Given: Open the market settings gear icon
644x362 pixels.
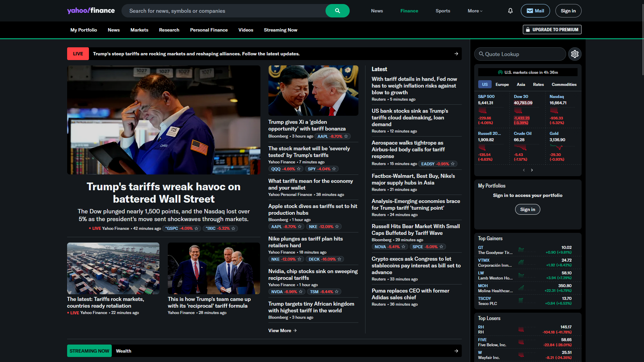Looking at the screenshot, I should [575, 54].
